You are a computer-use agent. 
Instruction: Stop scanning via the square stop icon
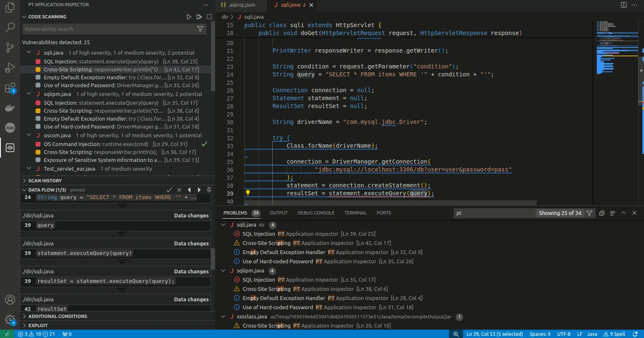coord(209,17)
